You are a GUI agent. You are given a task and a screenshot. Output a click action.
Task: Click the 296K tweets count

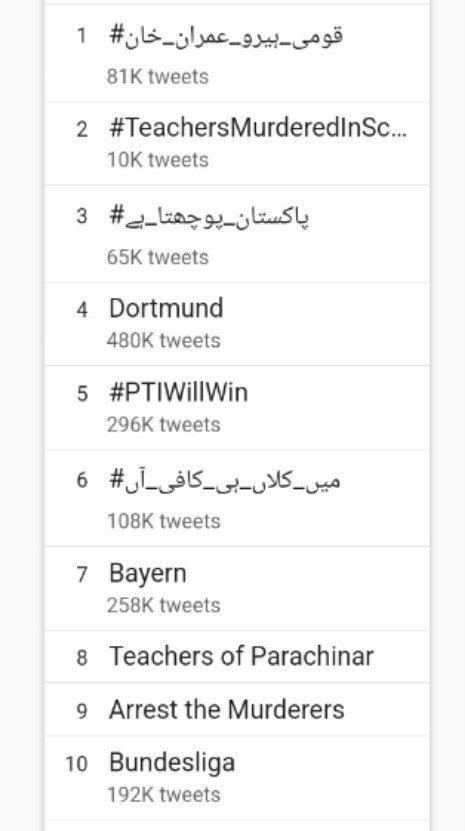tap(163, 425)
